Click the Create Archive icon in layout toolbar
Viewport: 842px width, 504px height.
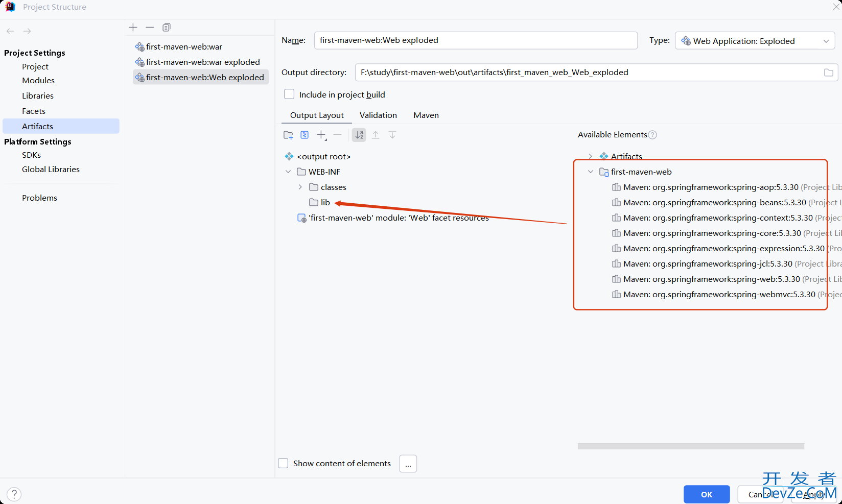coord(305,135)
